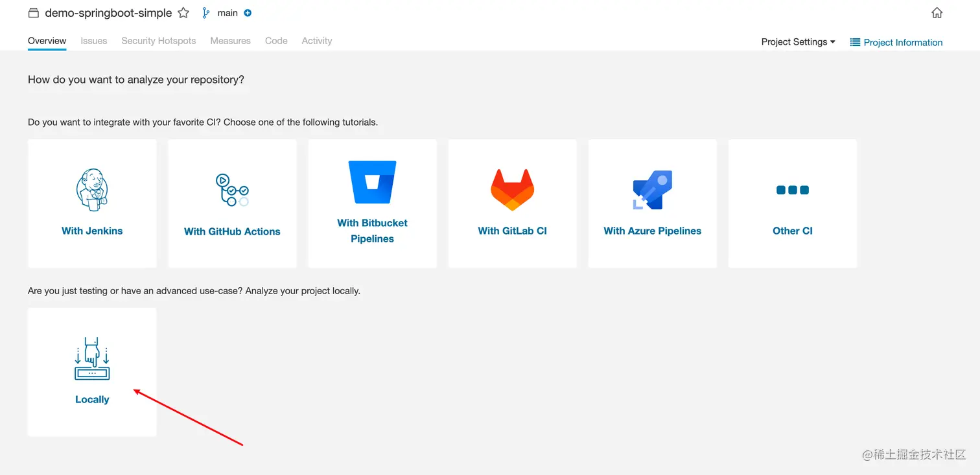Click the three-dot Other CI icon
The height and width of the screenshot is (475, 980).
(792, 190)
